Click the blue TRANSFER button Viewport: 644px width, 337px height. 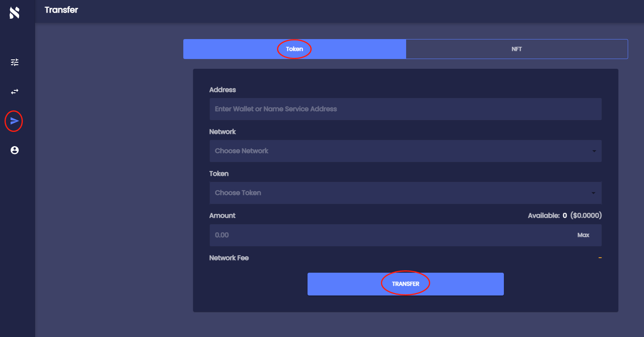pyautogui.click(x=405, y=284)
